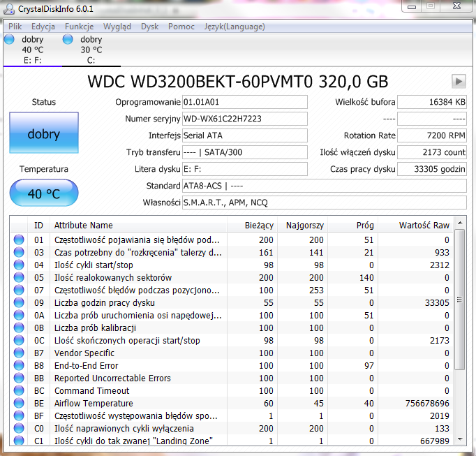Click the scrollbar down arrow in attribute list
The image size is (476, 456).
[460, 439]
